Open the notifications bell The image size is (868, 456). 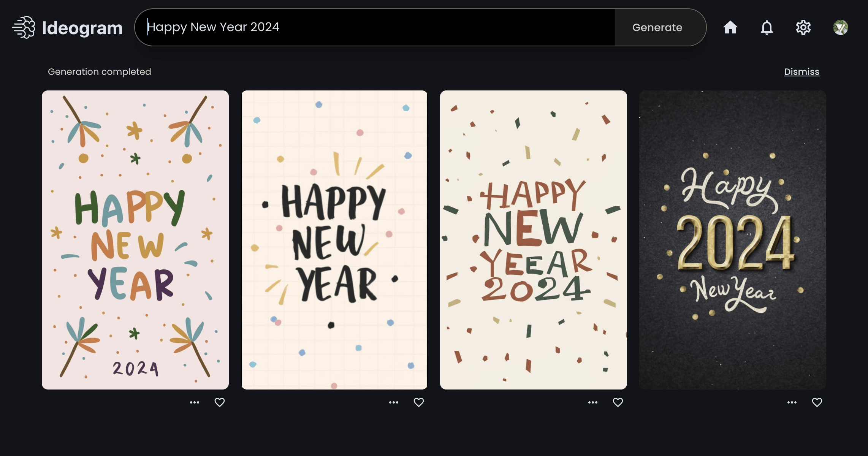[x=767, y=27]
